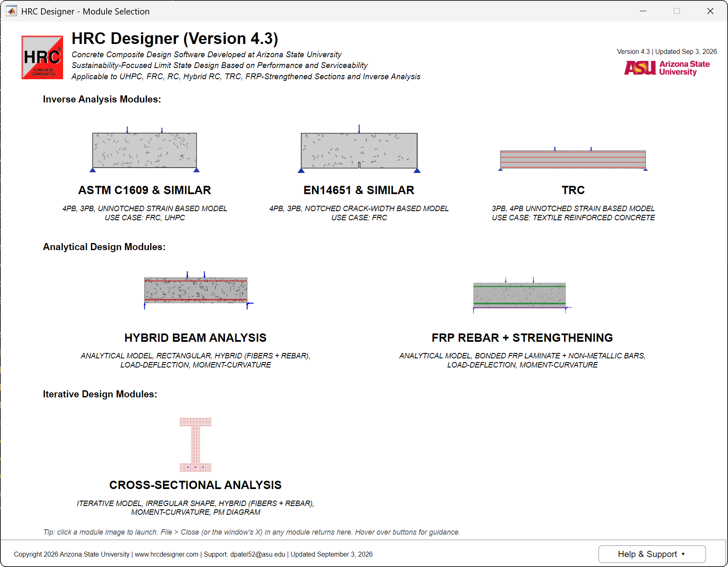Viewport: 728px width, 567px height.
Task: Click 'BONDED FRP LAMINATE + NON-METALLIC BARS' description
Action: click(x=559, y=355)
